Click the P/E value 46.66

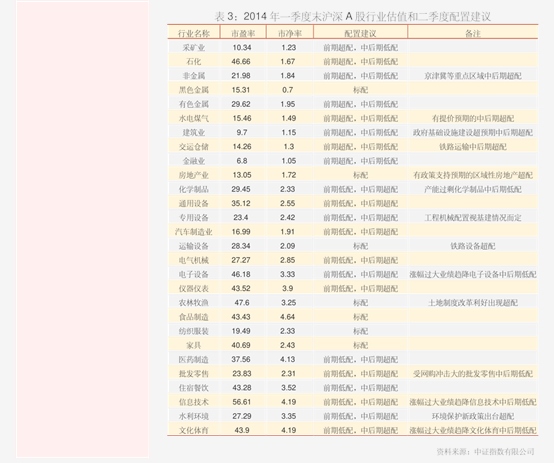241,61
